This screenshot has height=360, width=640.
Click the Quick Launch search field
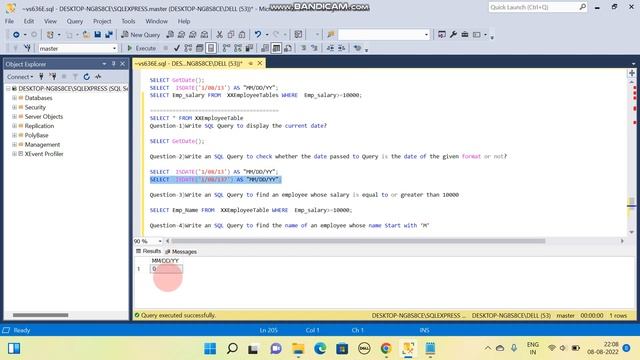537,7
